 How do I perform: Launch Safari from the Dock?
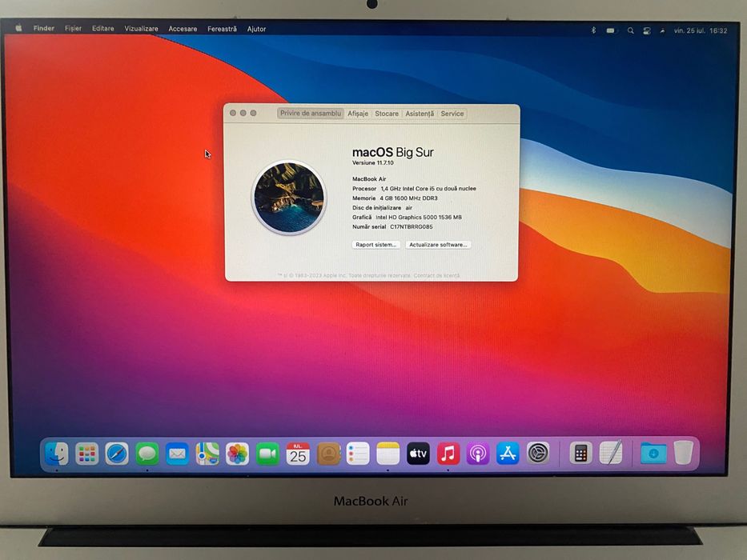(117, 454)
